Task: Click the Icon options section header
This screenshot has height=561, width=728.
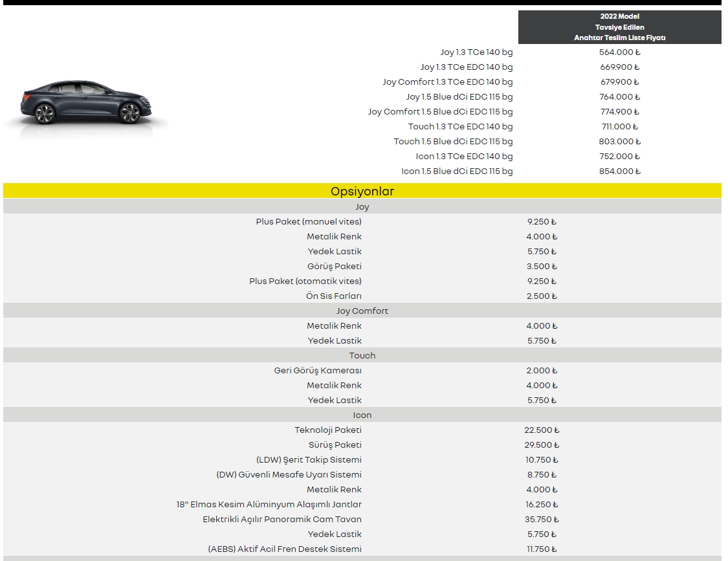Action: point(362,415)
